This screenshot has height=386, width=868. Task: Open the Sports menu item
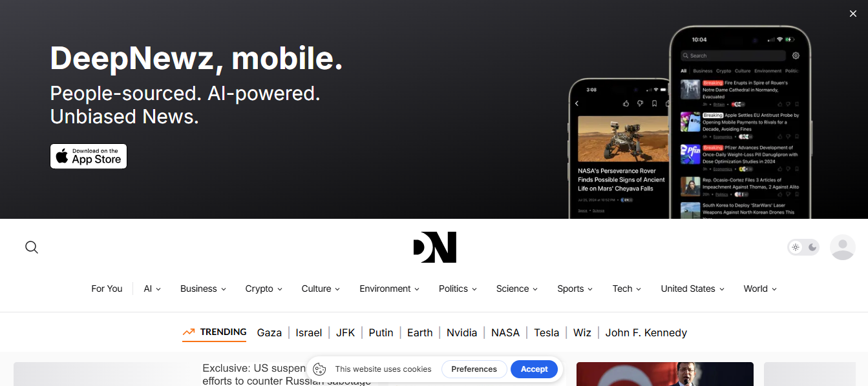[575, 289]
